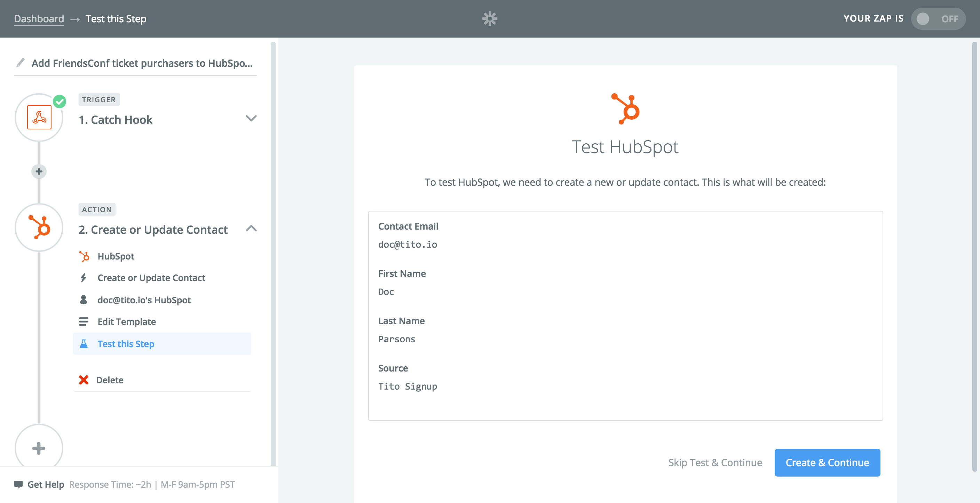Image resolution: width=980 pixels, height=503 pixels.
Task: Click the person account icon
Action: click(83, 300)
